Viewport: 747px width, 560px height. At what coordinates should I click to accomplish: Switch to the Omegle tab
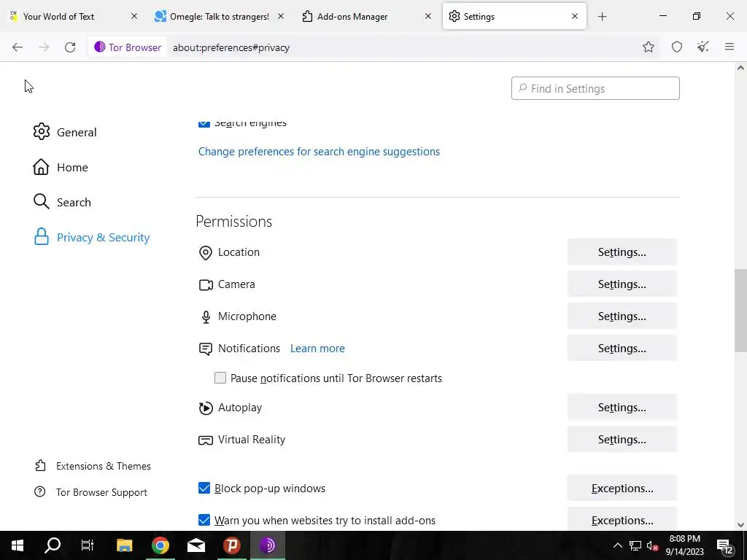220,16
